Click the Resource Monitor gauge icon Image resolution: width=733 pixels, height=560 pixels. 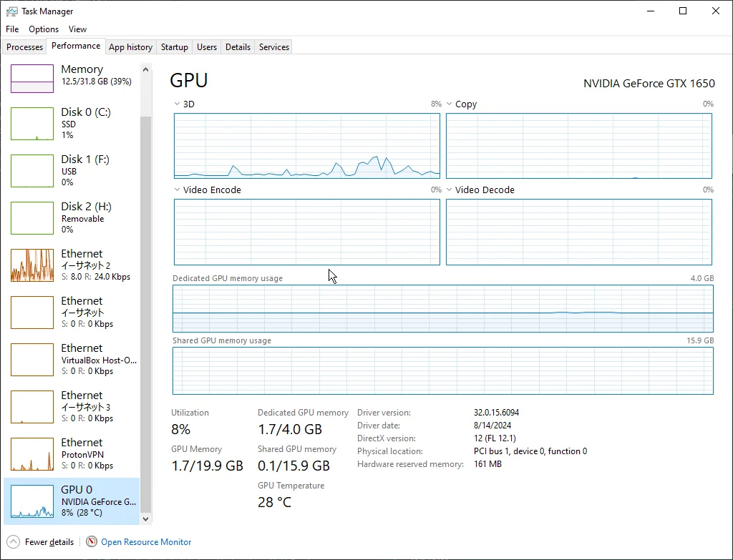click(x=92, y=541)
